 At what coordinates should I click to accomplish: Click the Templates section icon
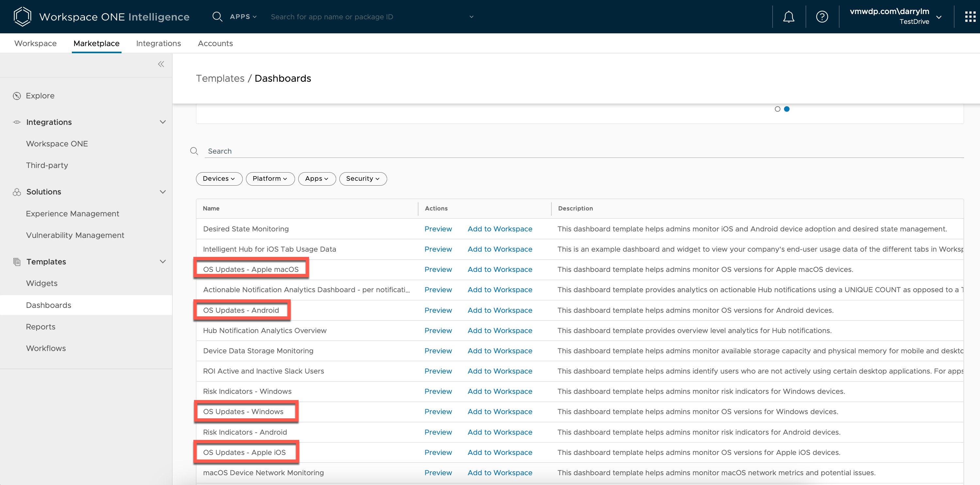coord(17,262)
